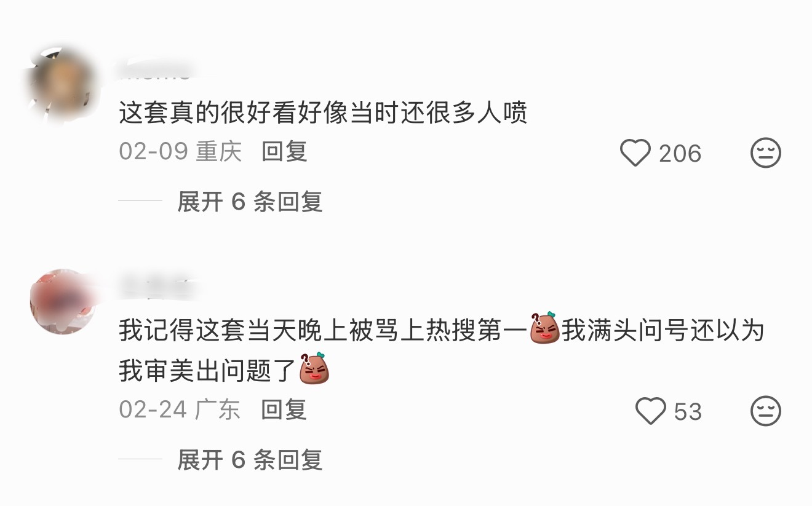Click the emoji after 热搜第一
This screenshot has width=812, height=506.
coord(544,329)
